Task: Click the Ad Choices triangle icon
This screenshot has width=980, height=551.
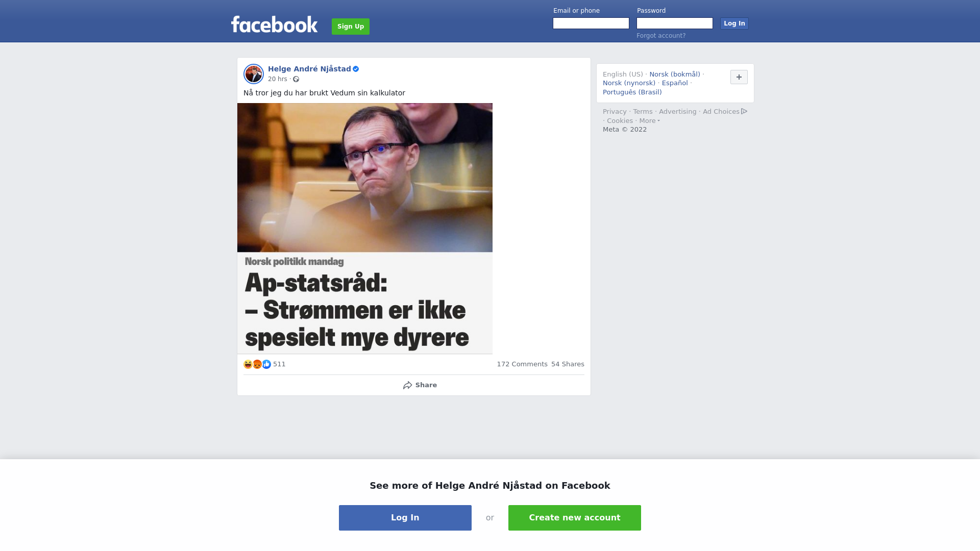Action: tap(744, 111)
